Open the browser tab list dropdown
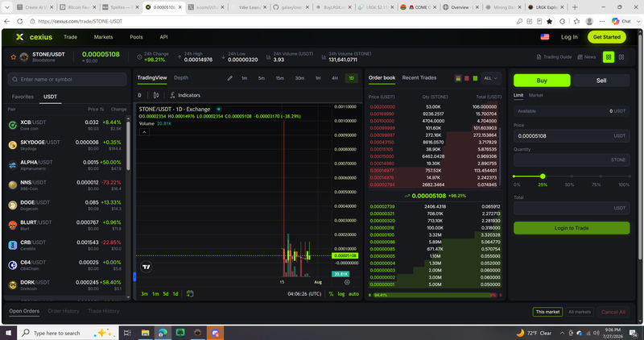 tap(7, 7)
